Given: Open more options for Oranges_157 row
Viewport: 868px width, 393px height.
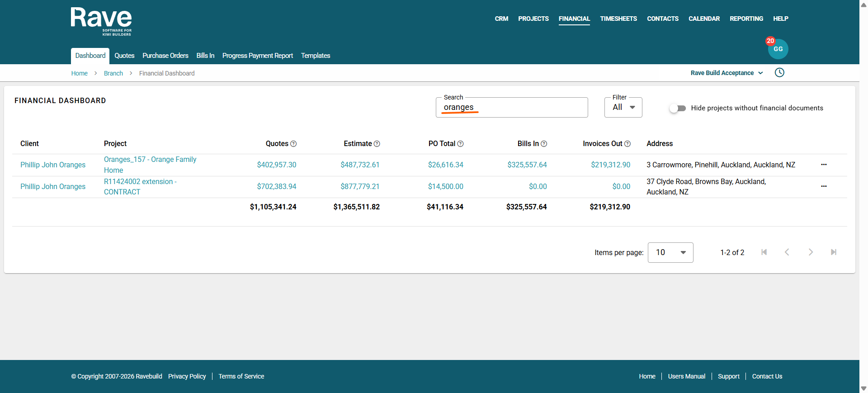Looking at the screenshot, I should (824, 165).
